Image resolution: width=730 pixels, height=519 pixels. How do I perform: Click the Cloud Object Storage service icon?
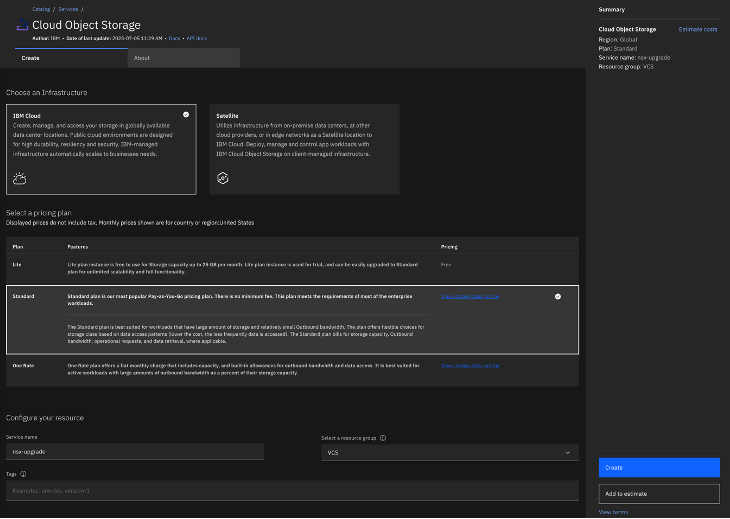point(21,25)
